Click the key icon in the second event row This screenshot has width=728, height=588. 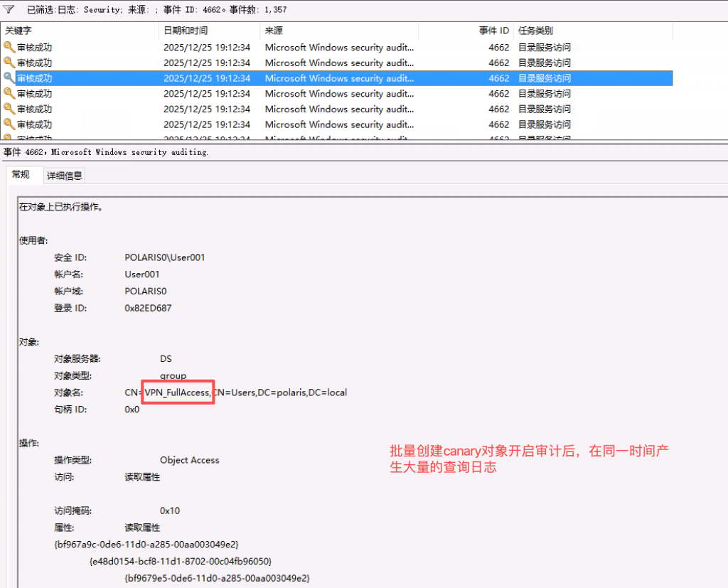pos(9,63)
